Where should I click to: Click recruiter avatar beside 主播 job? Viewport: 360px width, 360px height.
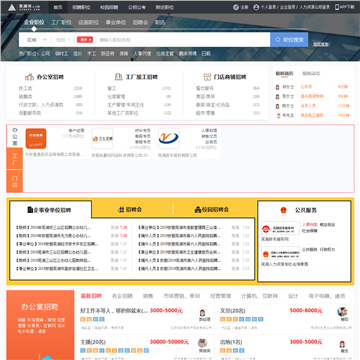(x=203, y=343)
